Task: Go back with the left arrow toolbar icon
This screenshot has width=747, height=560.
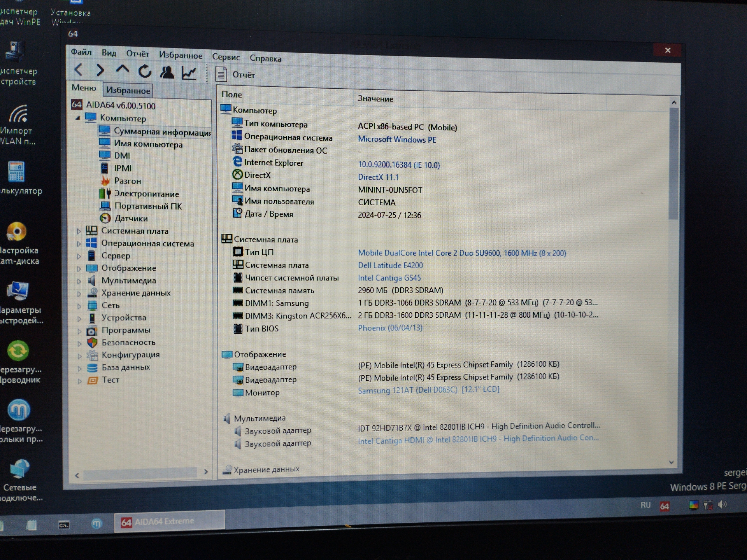Action: point(79,70)
